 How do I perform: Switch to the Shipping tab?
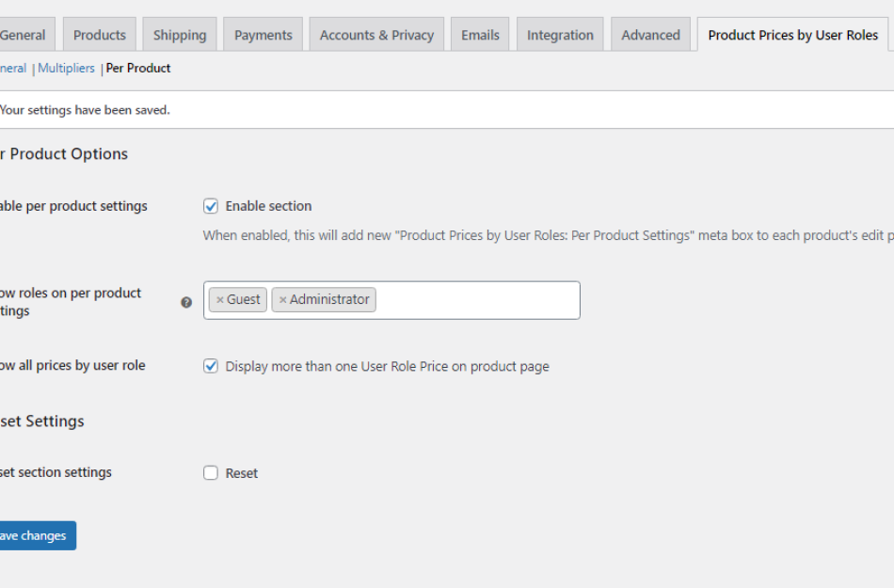(x=180, y=34)
